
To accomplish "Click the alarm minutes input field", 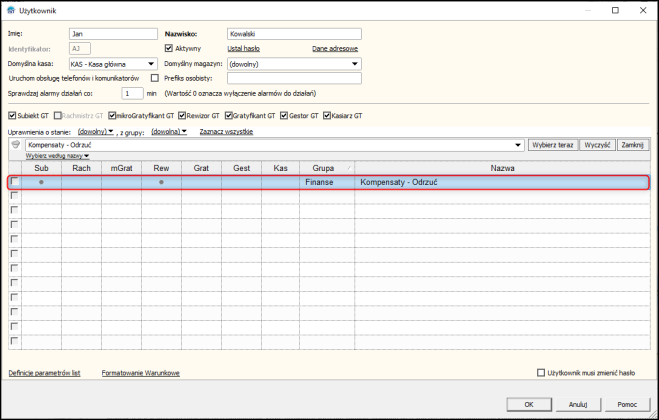I will [x=132, y=93].
